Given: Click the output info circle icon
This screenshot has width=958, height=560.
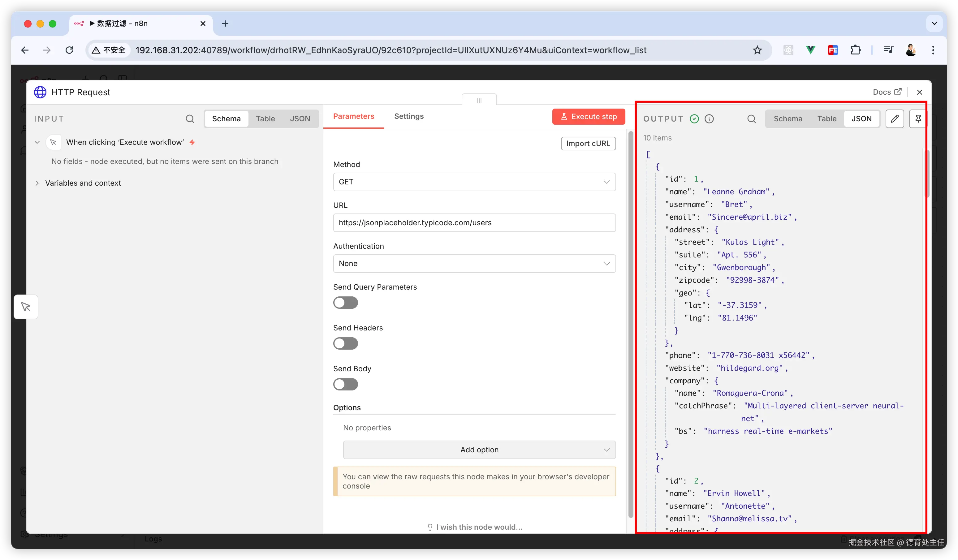Looking at the screenshot, I should tap(709, 118).
